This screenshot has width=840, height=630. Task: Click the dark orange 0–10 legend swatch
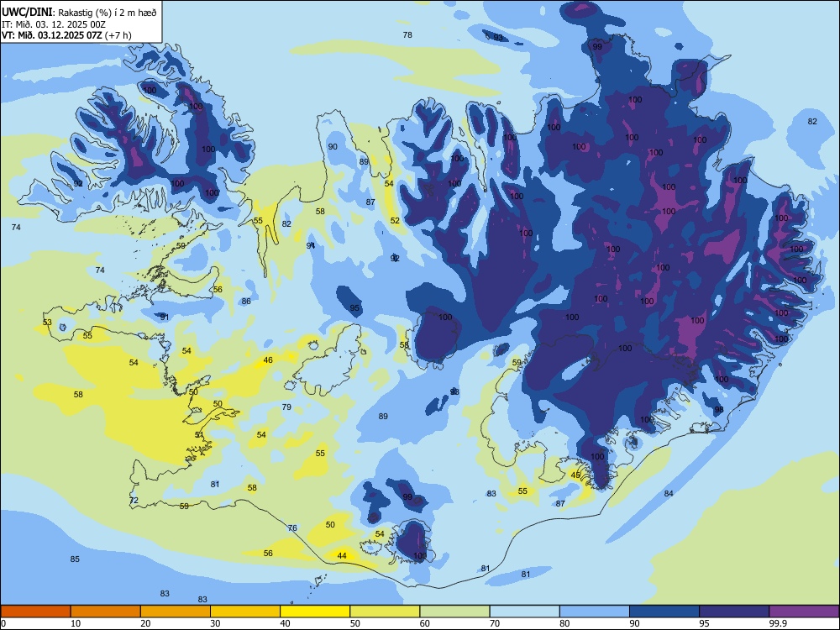(35, 612)
